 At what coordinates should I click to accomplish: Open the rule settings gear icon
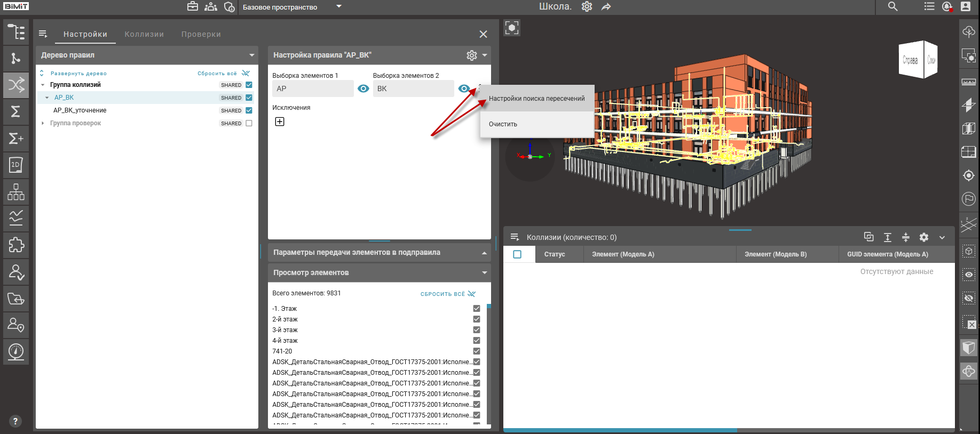(471, 55)
